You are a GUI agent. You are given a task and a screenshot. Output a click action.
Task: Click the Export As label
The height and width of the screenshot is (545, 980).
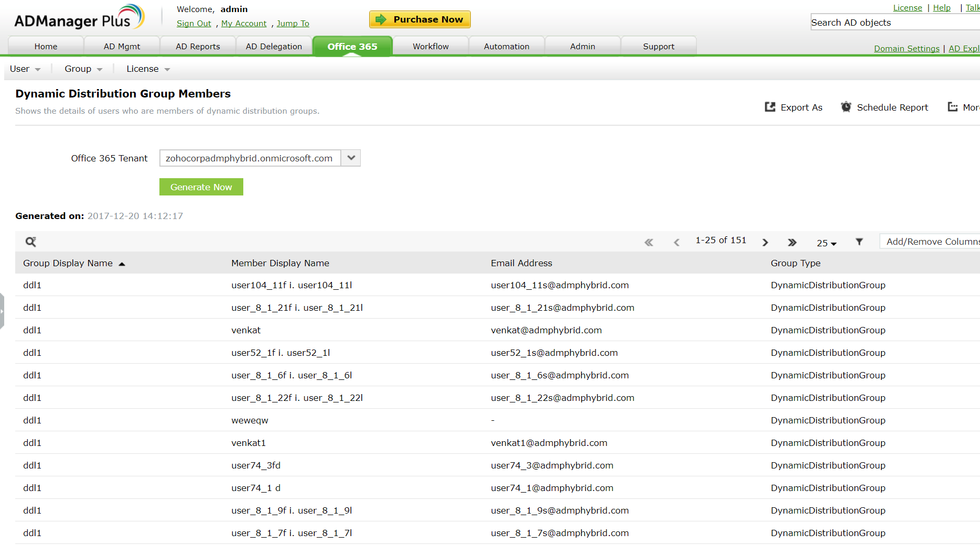[x=802, y=107]
